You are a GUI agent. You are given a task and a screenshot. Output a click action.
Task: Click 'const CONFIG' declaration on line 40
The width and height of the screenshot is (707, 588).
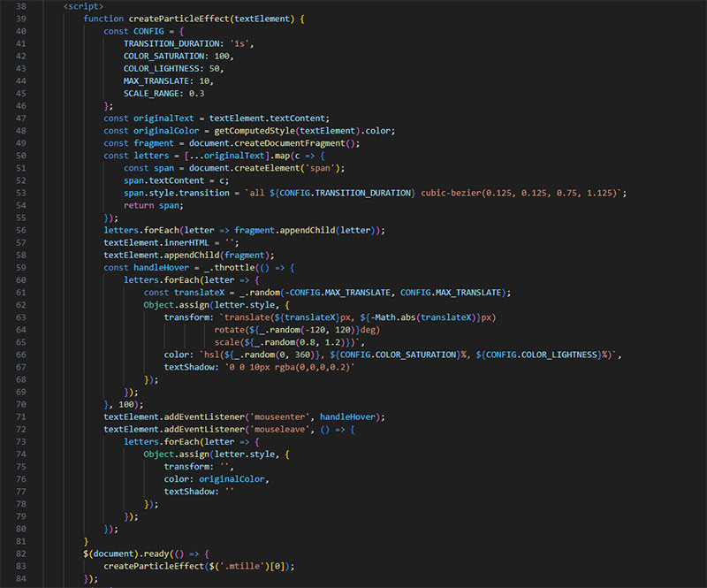point(133,31)
